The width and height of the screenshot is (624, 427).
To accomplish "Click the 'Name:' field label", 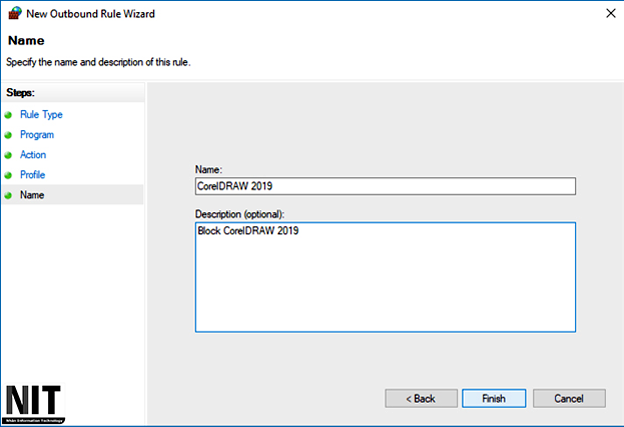I will pos(209,170).
